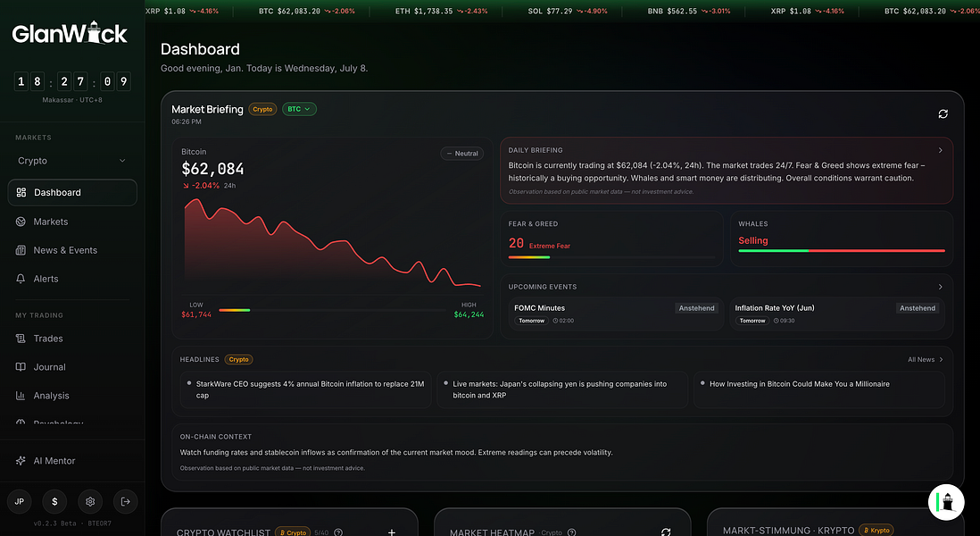Click the dollar currency button
Viewport: 980px width, 536px height.
[55, 501]
